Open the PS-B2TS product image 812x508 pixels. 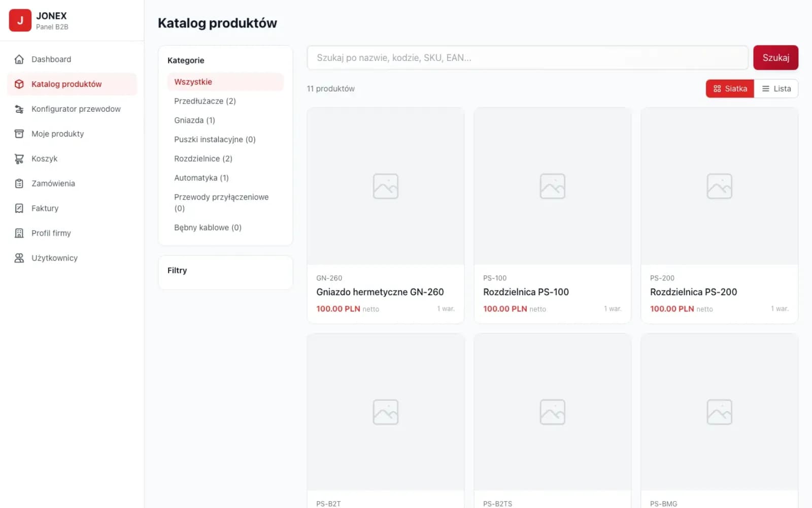[553, 412]
